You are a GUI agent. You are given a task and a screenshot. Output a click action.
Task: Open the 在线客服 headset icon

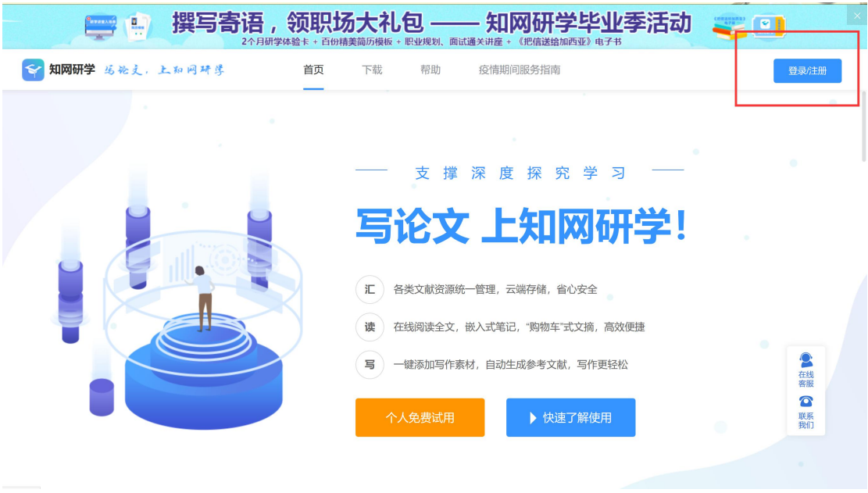tap(806, 361)
